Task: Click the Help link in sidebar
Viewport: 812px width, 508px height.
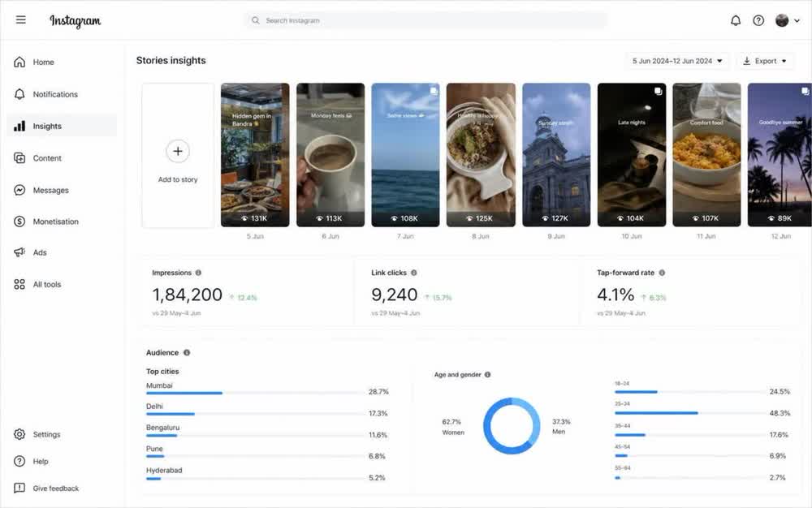Action: tap(41, 461)
